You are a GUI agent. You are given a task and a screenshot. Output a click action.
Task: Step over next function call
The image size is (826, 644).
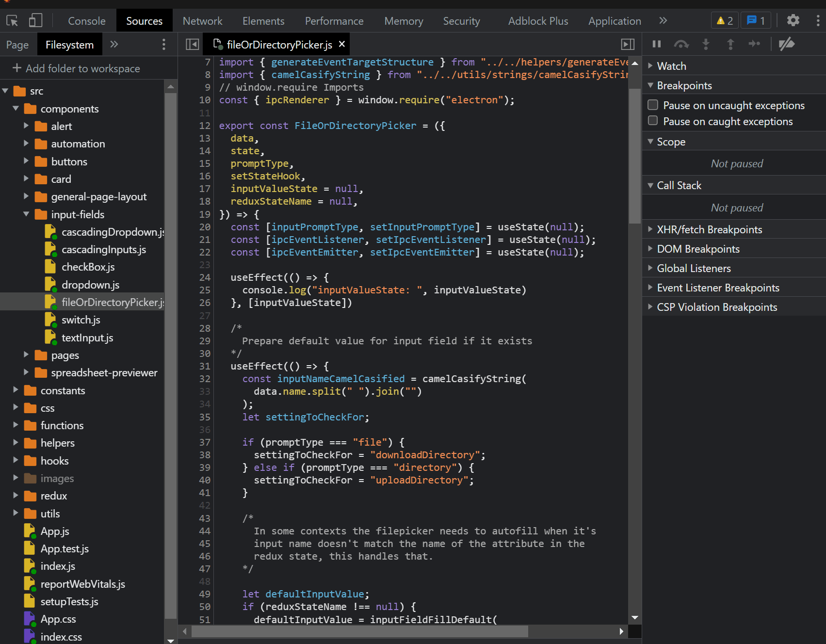[681, 44]
